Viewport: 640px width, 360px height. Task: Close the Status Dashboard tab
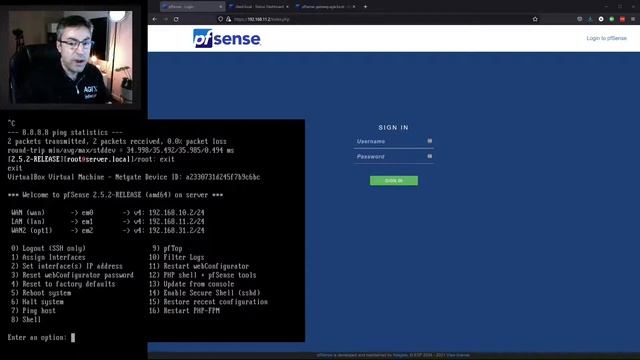click(287, 7)
